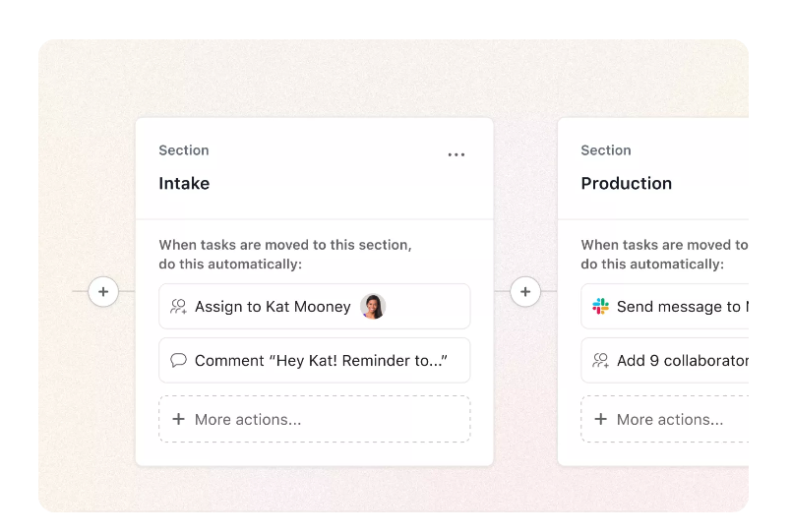Click the plus circle between Intake and Production
Viewport: 791px width, 532px height.
point(525,292)
